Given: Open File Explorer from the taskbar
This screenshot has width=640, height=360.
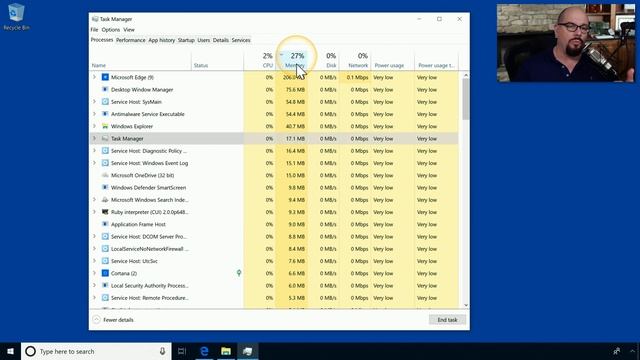Looking at the screenshot, I should (x=226, y=351).
